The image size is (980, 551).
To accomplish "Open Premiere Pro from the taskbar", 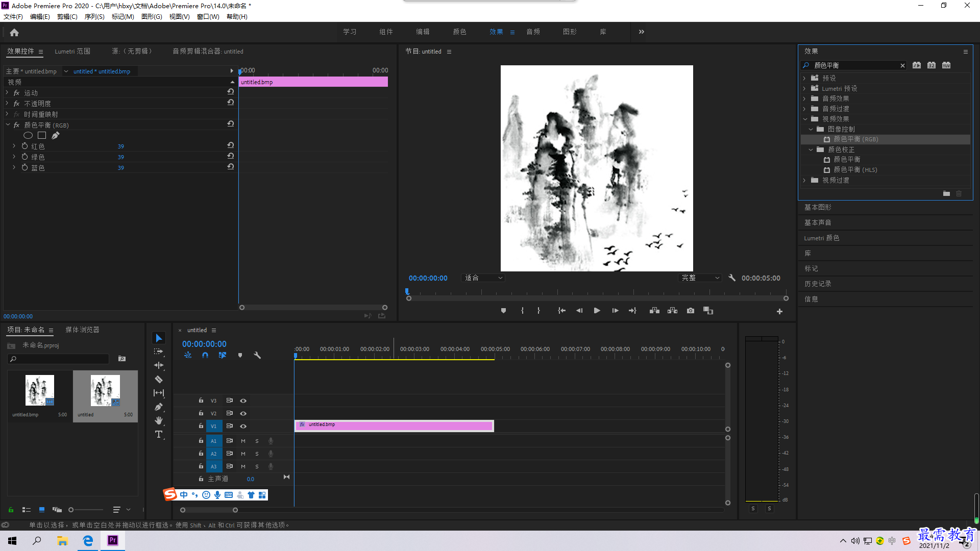I will point(113,540).
